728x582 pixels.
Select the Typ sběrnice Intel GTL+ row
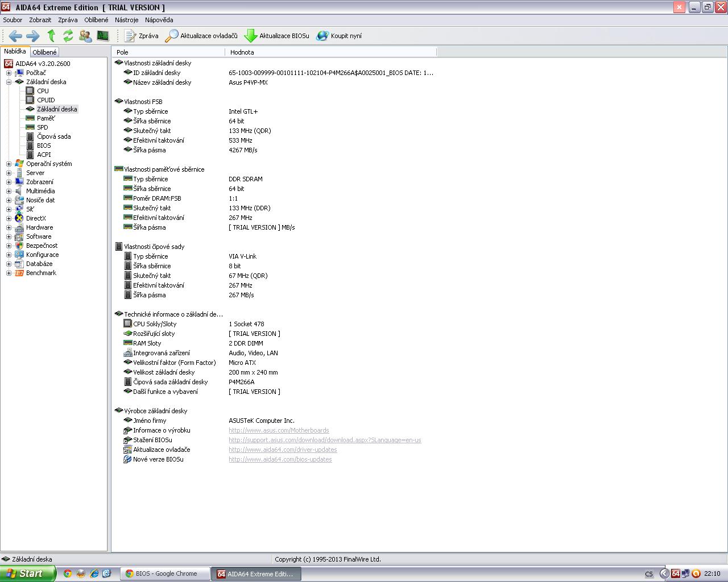point(274,111)
